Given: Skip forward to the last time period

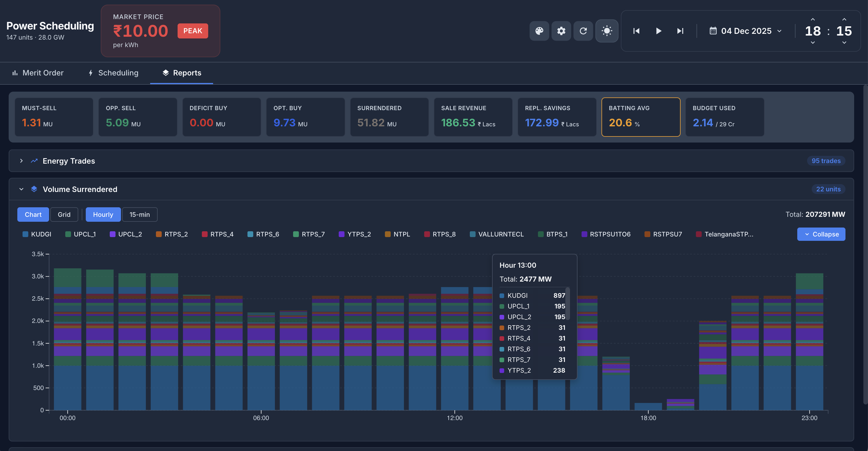Looking at the screenshot, I should point(680,31).
